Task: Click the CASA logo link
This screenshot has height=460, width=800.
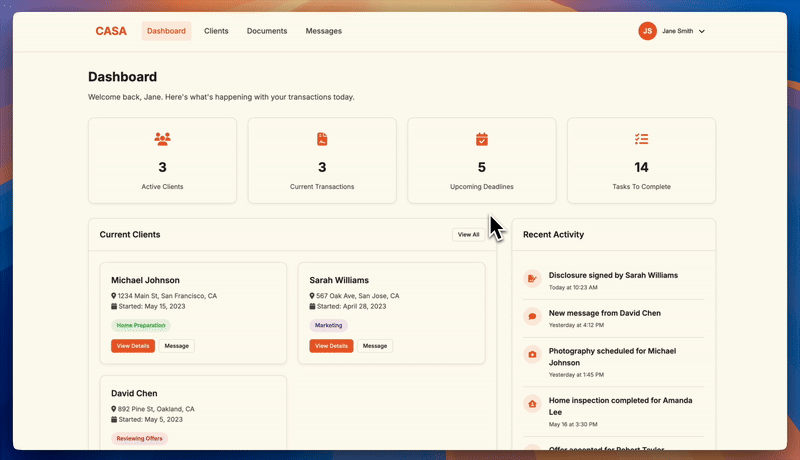Action: [111, 31]
